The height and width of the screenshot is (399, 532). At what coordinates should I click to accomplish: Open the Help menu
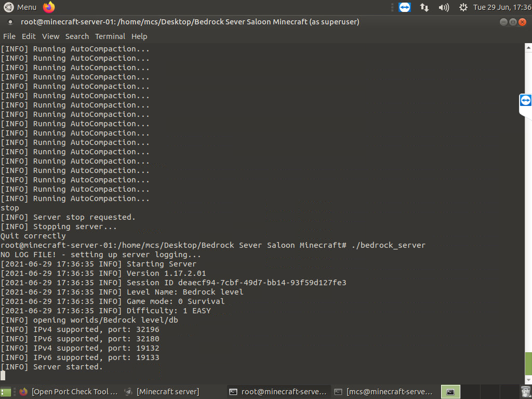[139, 36]
